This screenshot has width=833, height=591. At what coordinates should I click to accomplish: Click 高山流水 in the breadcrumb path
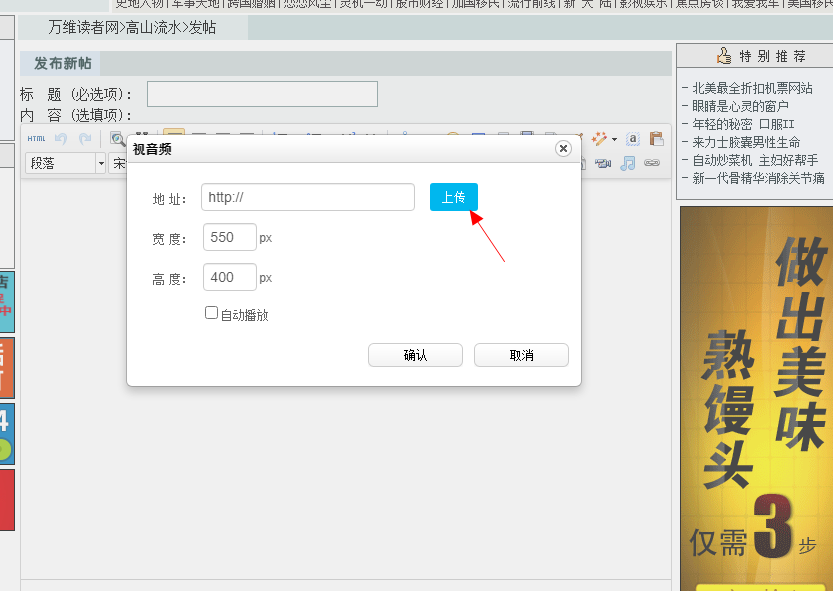click(x=153, y=27)
